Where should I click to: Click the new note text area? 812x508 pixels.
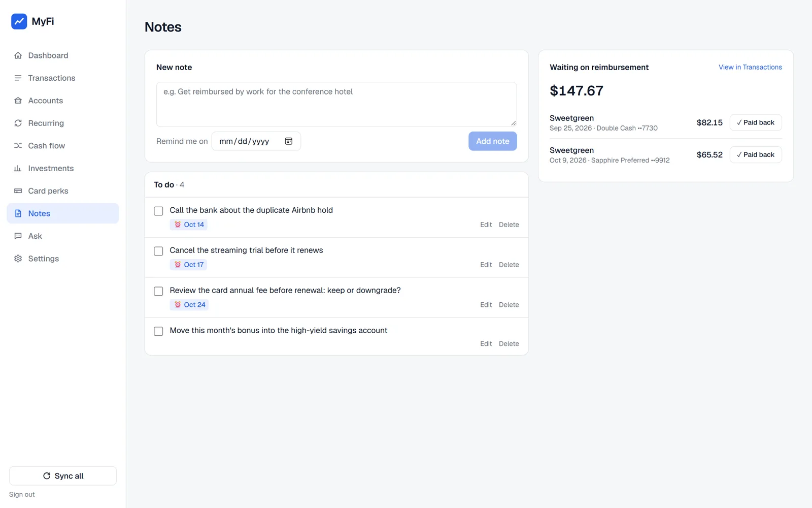coord(336,104)
